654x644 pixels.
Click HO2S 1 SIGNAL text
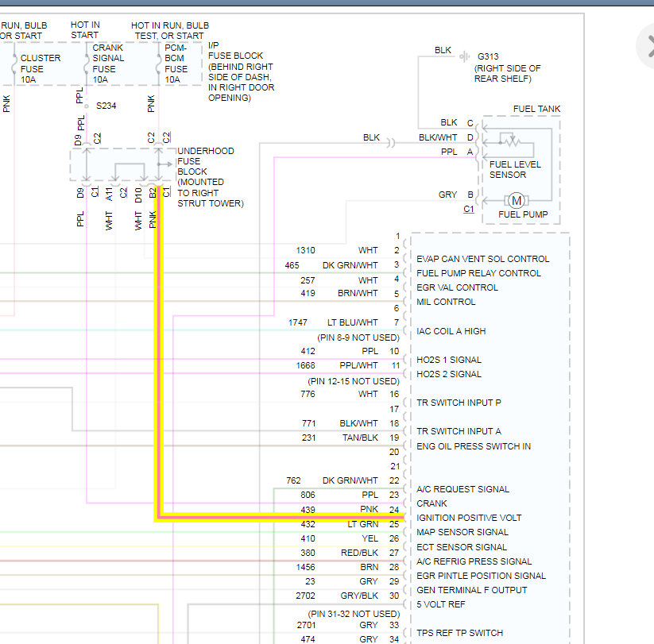point(449,360)
